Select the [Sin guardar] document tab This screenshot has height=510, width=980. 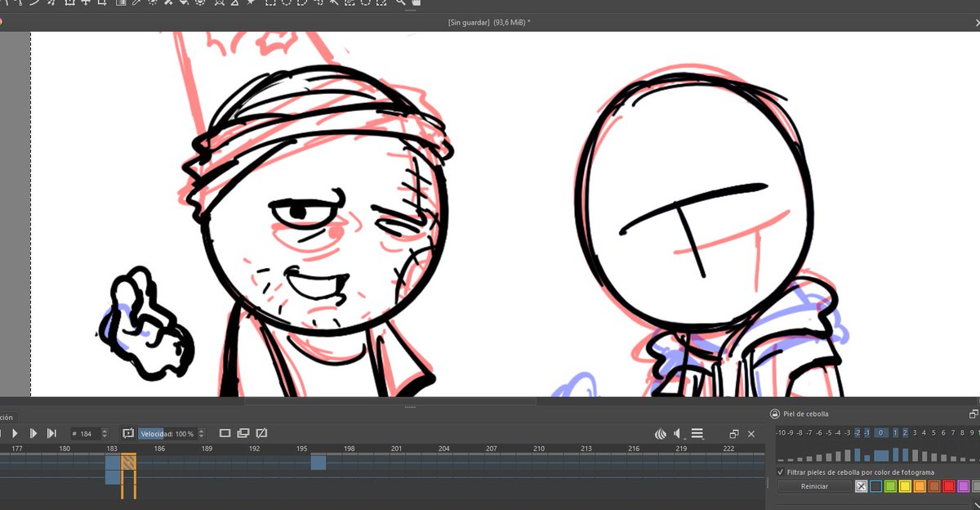490,22
